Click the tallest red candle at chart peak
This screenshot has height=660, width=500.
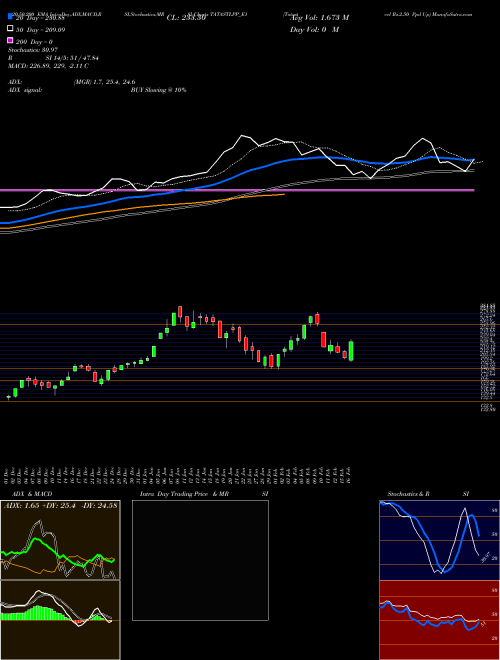(180, 312)
